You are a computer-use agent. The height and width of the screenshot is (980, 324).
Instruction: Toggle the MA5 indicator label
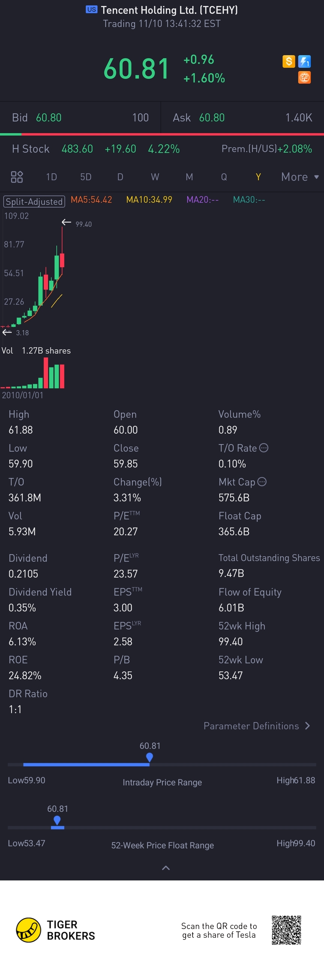pos(91,200)
